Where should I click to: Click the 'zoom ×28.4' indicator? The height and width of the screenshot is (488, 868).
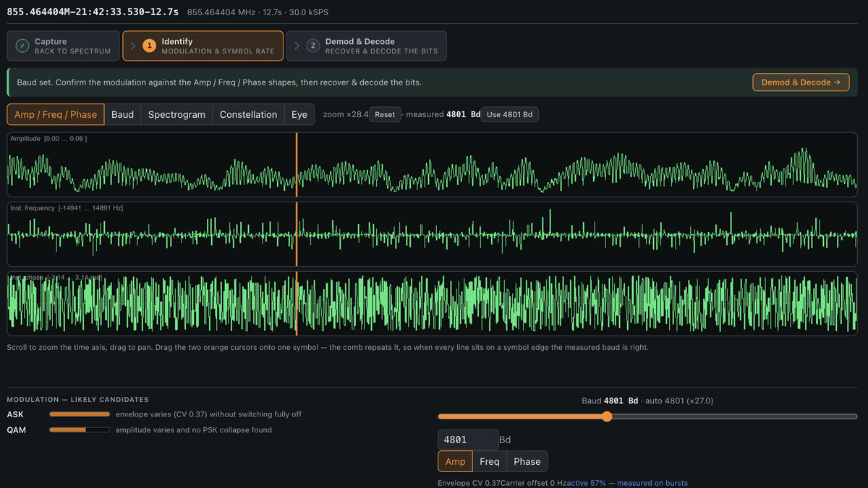point(346,114)
